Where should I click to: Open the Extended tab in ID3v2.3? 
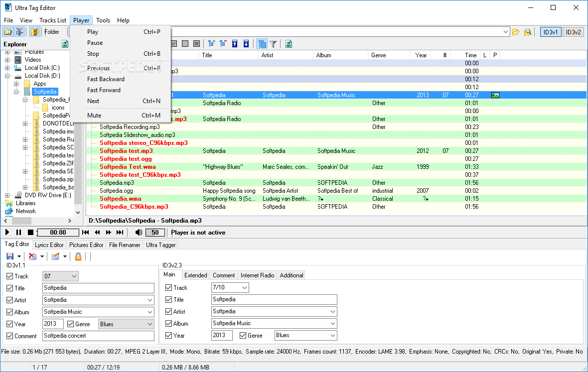point(195,275)
